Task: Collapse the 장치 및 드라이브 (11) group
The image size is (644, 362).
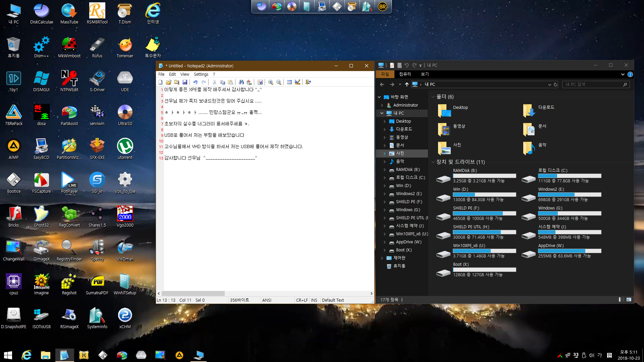Action: click(x=433, y=162)
